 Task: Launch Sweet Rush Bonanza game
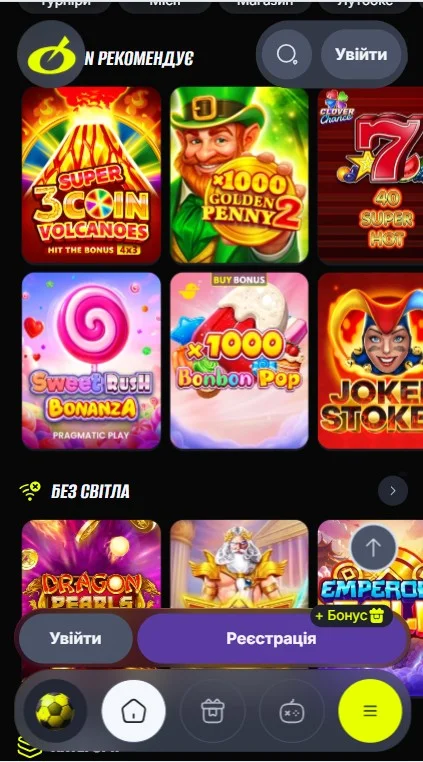click(x=91, y=361)
